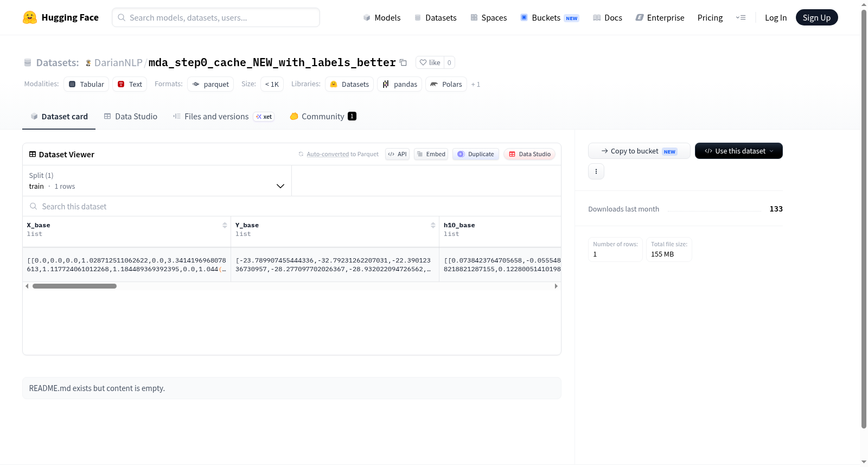Click the Hugging Face logo icon
The width and height of the screenshot is (868, 467).
(x=30, y=17)
